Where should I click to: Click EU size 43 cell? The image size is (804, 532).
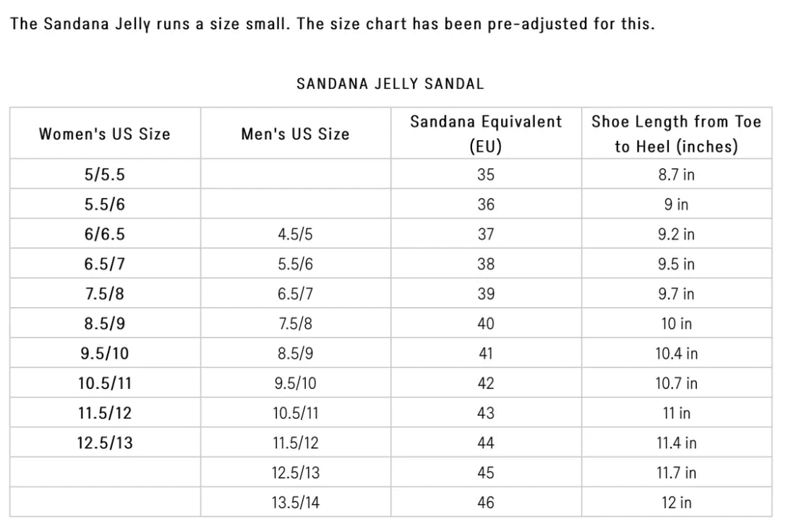click(486, 413)
